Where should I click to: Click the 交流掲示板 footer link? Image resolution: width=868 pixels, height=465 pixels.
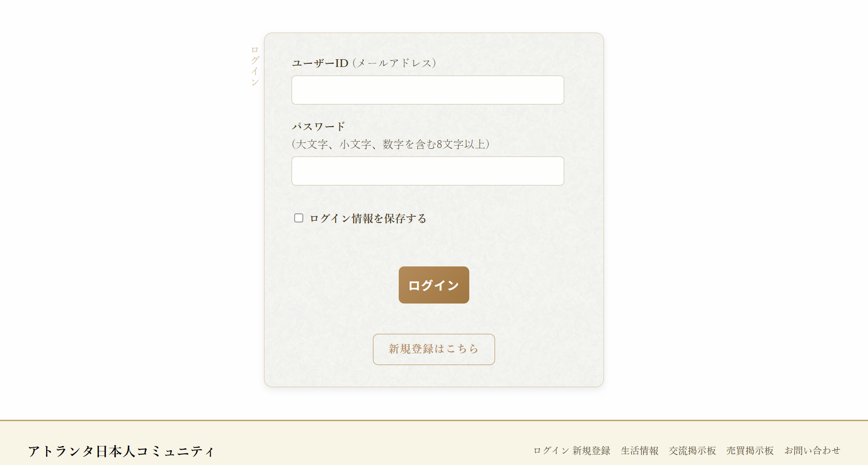692,451
